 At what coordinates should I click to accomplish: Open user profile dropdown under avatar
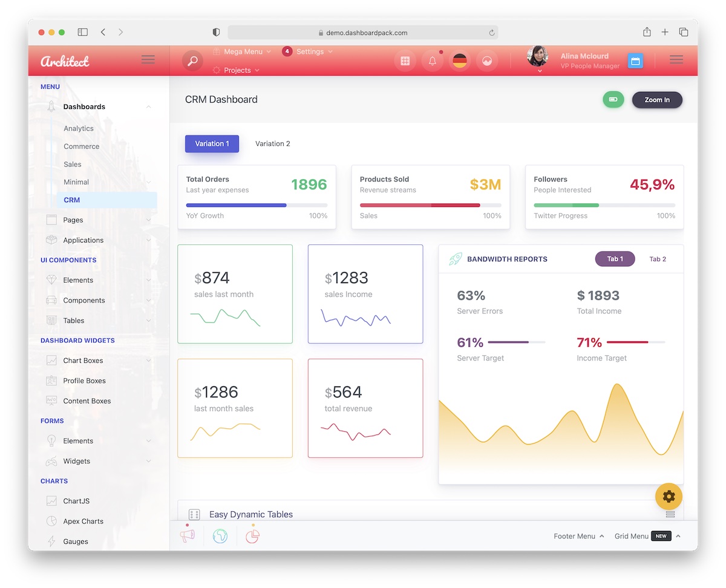coord(540,71)
